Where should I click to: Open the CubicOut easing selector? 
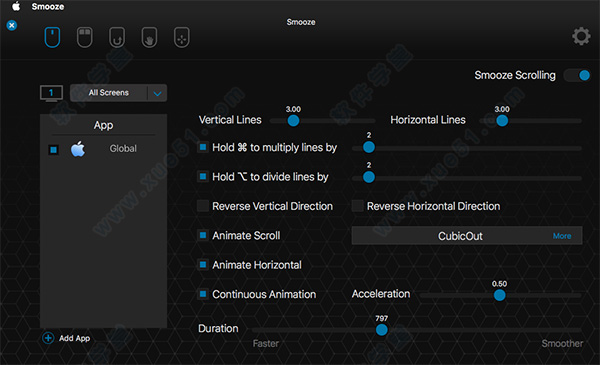pyautogui.click(x=467, y=236)
